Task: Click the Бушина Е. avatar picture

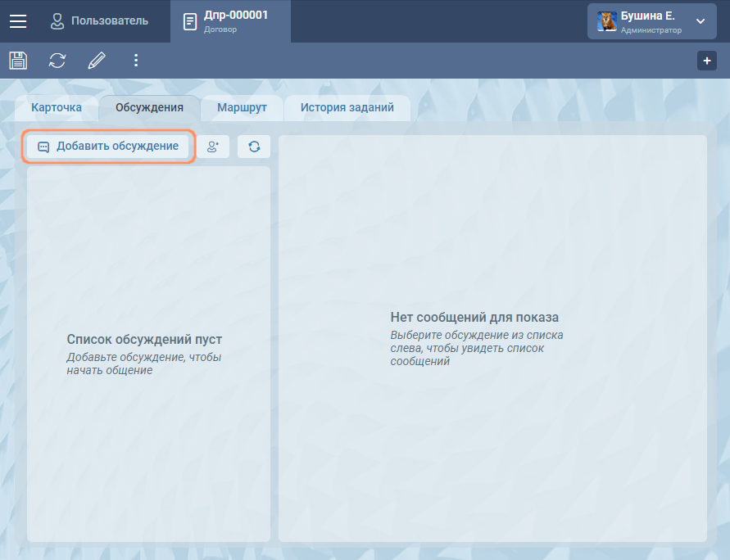Action: [x=607, y=21]
